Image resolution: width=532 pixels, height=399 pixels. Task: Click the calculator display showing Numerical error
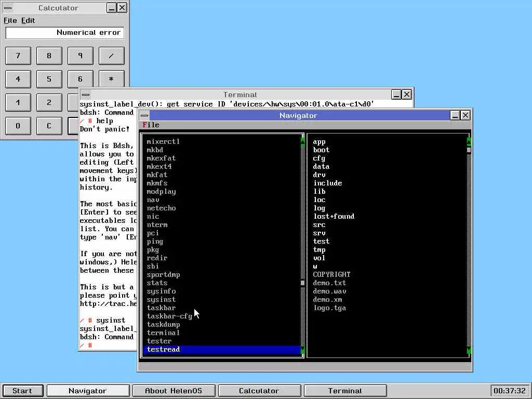(x=65, y=33)
